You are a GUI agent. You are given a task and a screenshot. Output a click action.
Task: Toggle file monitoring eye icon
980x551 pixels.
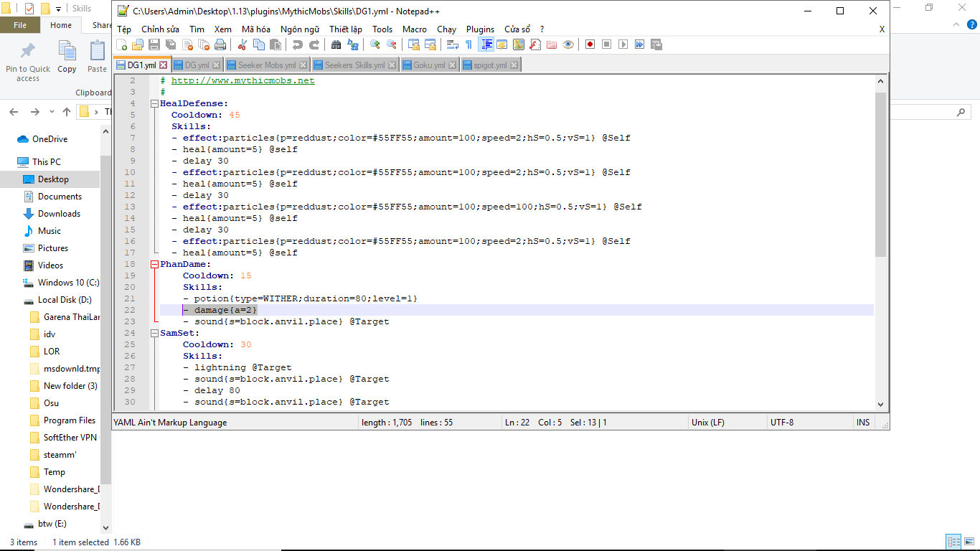point(568,44)
